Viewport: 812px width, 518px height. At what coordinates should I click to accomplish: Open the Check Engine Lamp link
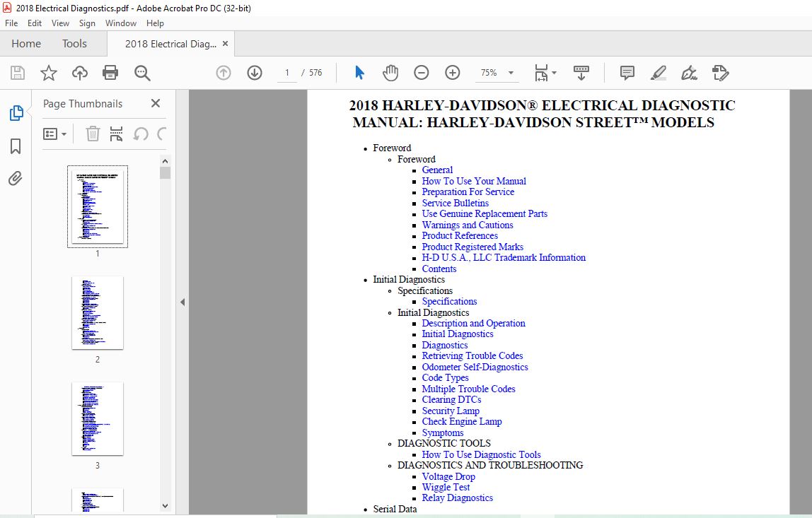point(462,422)
